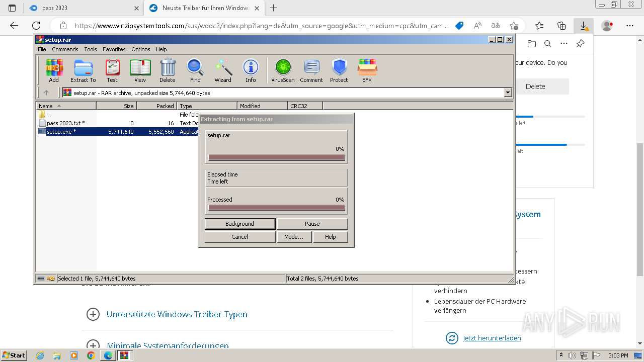Sort by Name column header
Screen dimensions: 644x362
[x=66, y=106]
